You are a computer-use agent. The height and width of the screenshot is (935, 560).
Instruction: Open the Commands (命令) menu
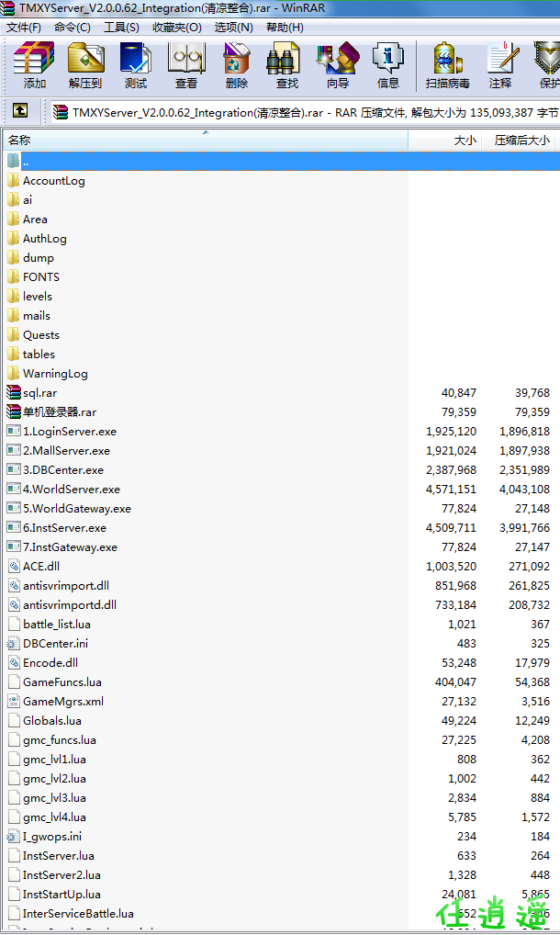(x=73, y=28)
